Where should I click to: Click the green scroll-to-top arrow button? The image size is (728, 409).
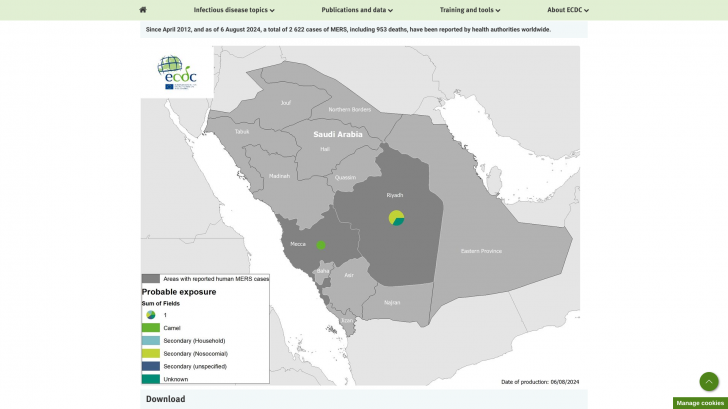[x=708, y=382]
